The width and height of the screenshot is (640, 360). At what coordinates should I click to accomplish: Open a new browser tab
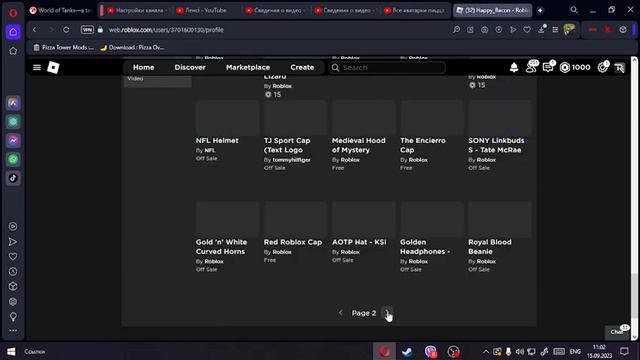point(540,10)
